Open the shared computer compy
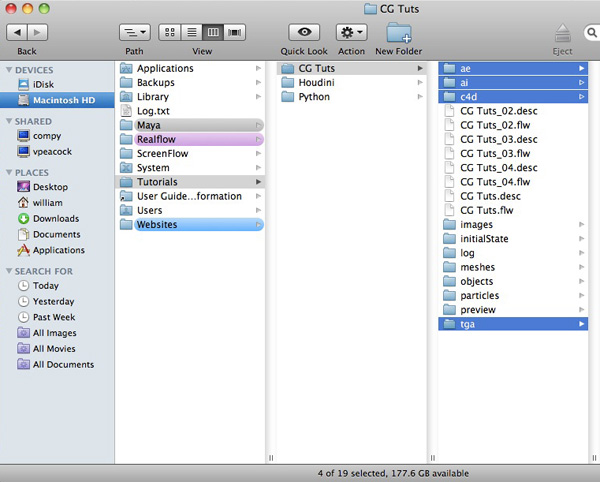The width and height of the screenshot is (600, 482). point(57,136)
